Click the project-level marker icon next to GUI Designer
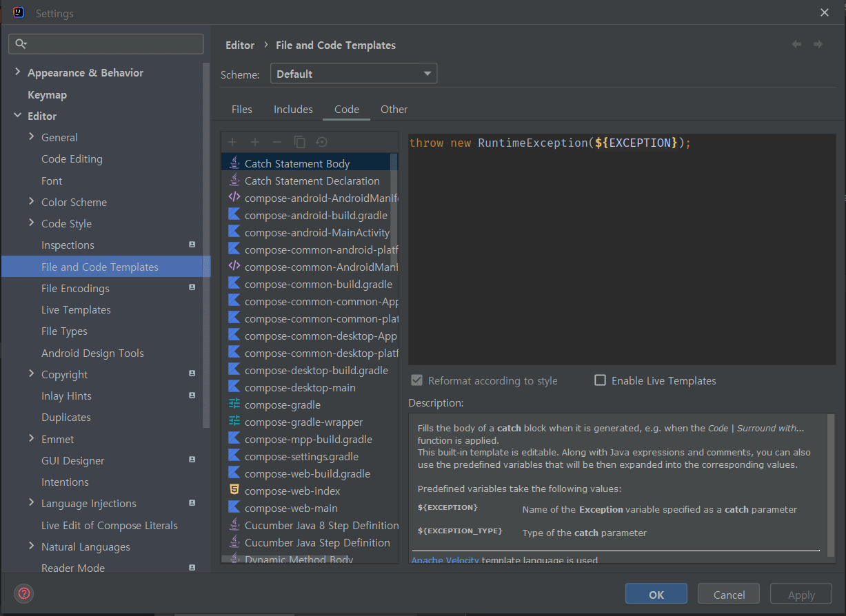 [192, 460]
